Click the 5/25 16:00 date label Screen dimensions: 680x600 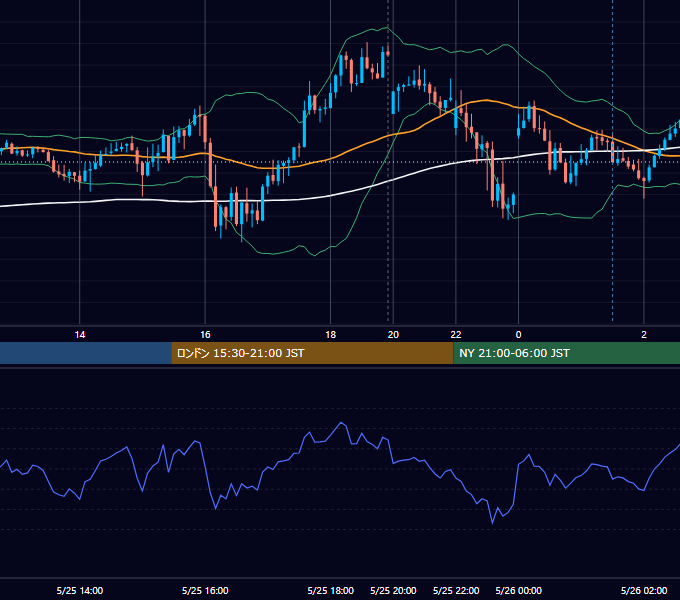(205, 590)
